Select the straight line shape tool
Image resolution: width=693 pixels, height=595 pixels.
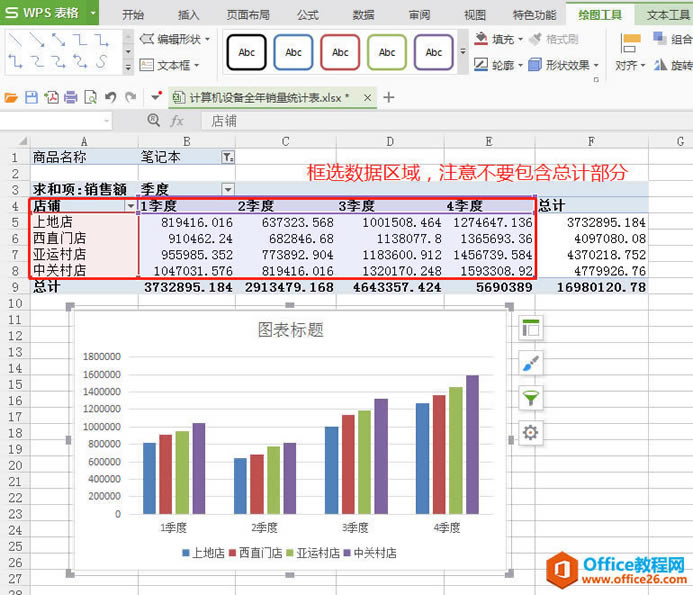[15, 40]
